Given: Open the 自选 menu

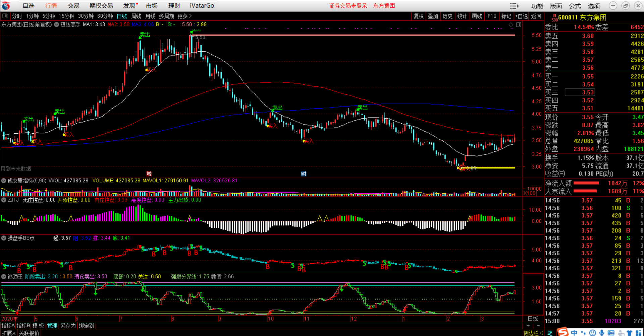Looking at the screenshot, I should coord(29,6).
